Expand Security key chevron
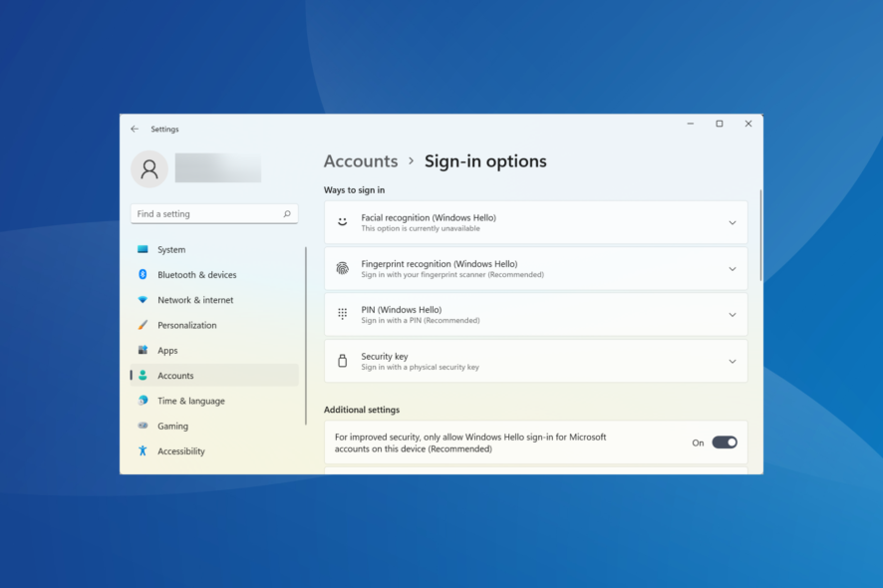Screen dimensions: 883x588 click(x=733, y=362)
